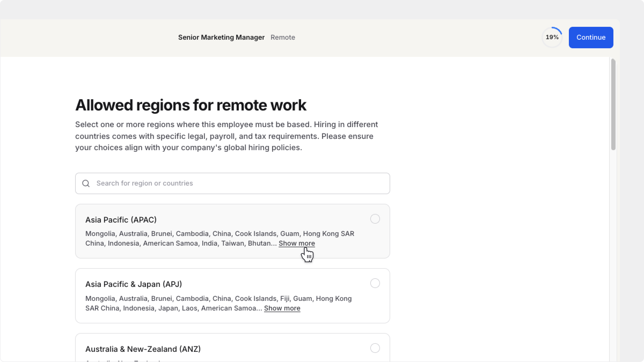Click the search region or countries field
The image size is (644, 362).
(232, 183)
